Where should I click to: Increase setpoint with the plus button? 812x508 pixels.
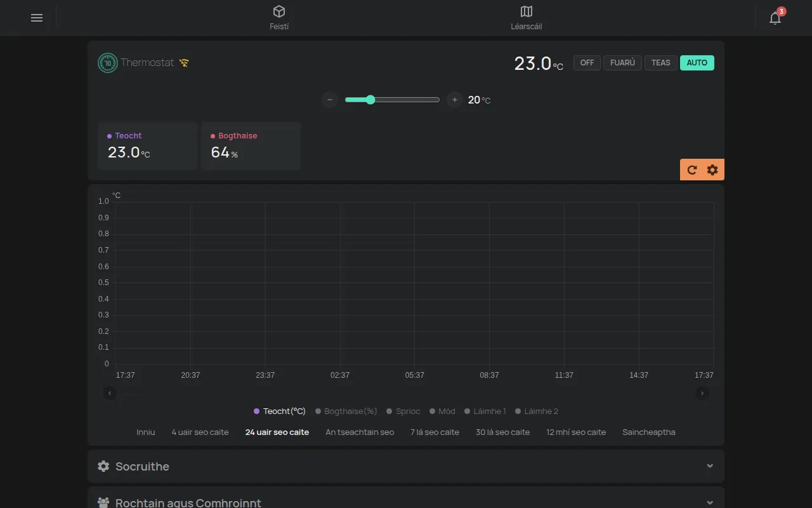(x=455, y=100)
